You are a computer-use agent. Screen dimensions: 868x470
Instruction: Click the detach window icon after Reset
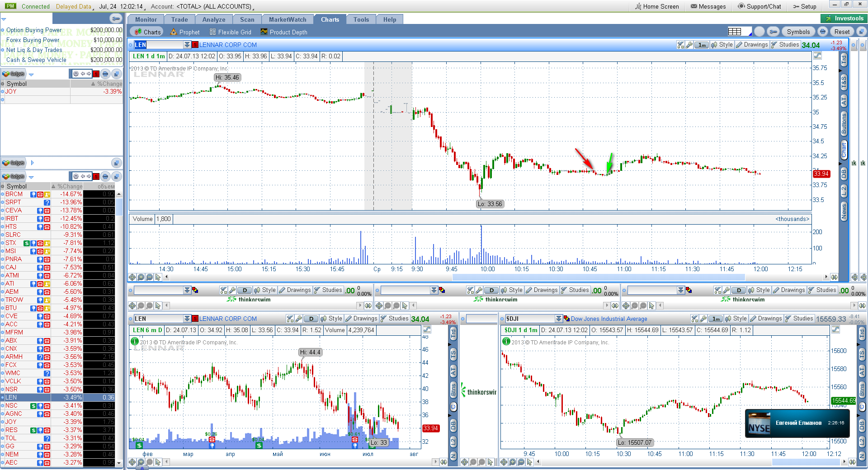pyautogui.click(x=862, y=32)
